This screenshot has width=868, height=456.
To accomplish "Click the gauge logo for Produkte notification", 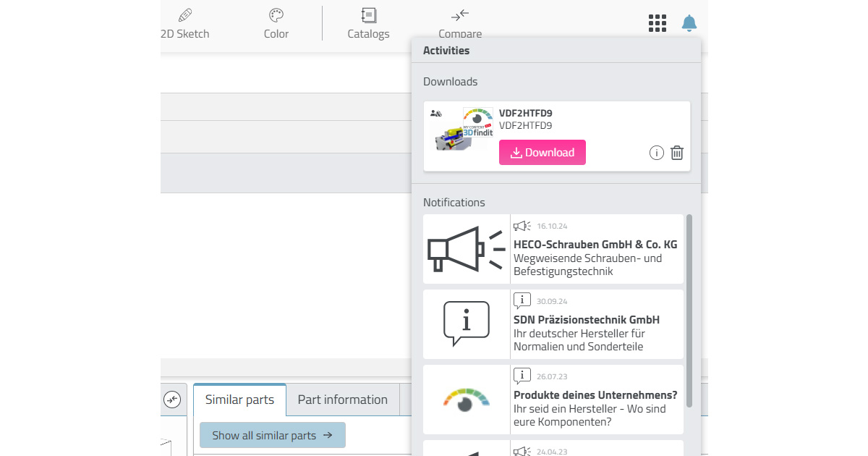I will (466, 400).
